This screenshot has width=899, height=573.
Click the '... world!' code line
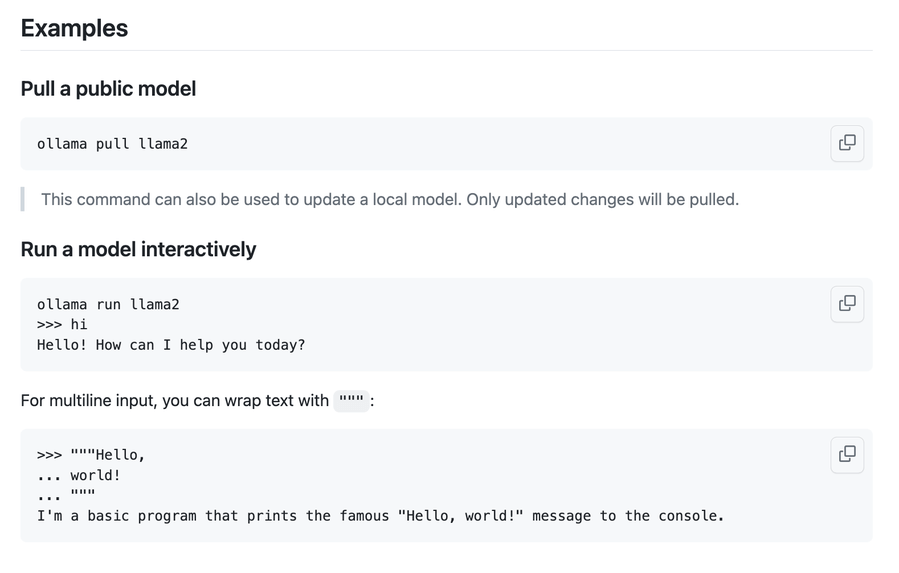click(79, 475)
